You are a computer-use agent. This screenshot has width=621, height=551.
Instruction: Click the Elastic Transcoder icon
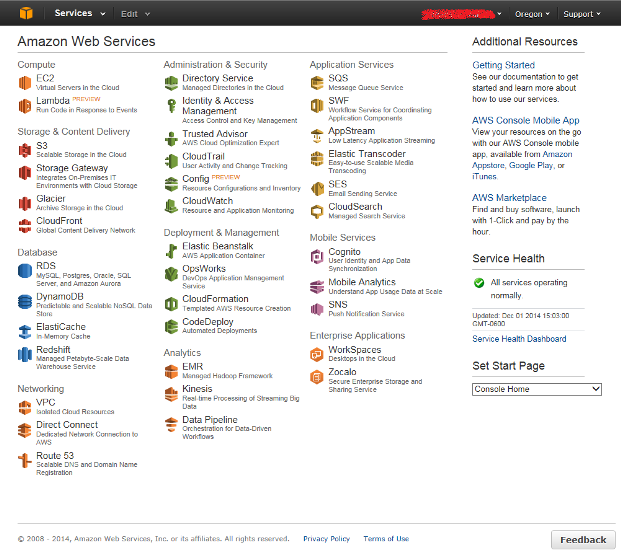point(317,158)
